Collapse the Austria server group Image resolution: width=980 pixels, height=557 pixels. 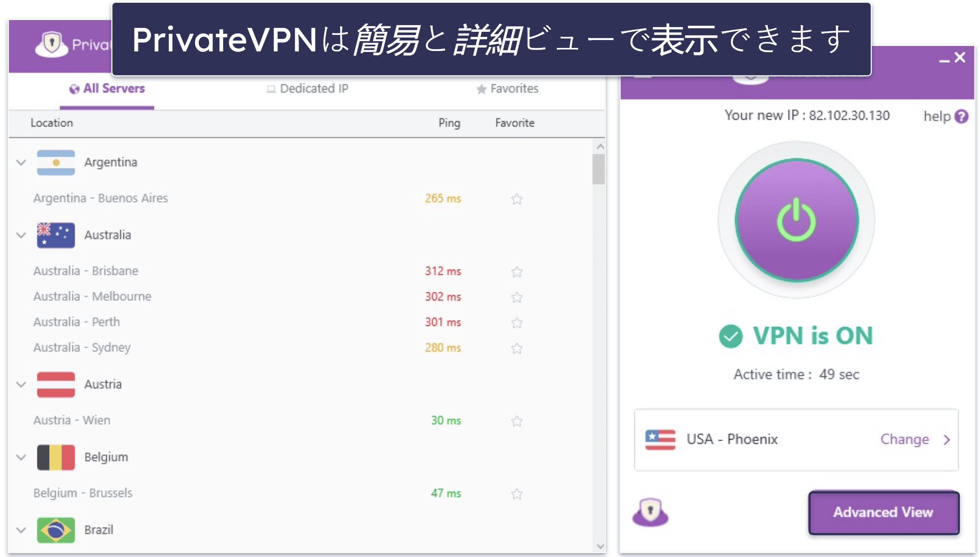click(x=21, y=385)
